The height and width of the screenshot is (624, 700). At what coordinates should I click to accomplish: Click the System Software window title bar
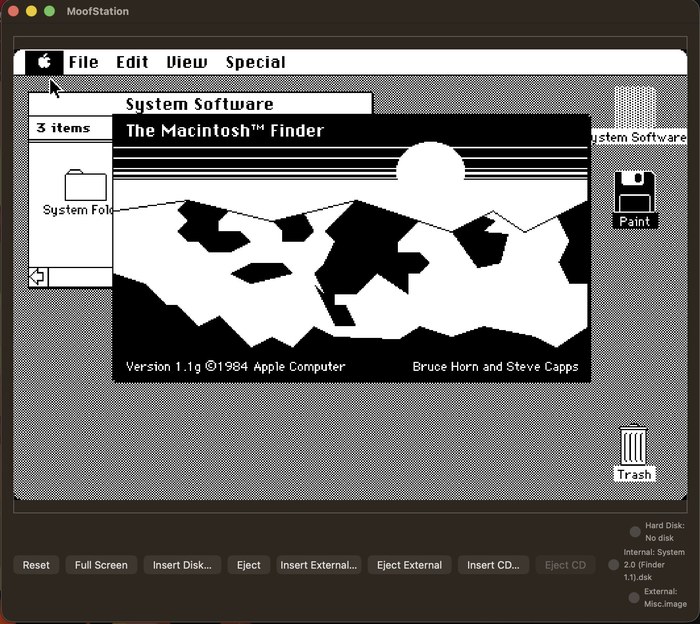click(x=200, y=104)
